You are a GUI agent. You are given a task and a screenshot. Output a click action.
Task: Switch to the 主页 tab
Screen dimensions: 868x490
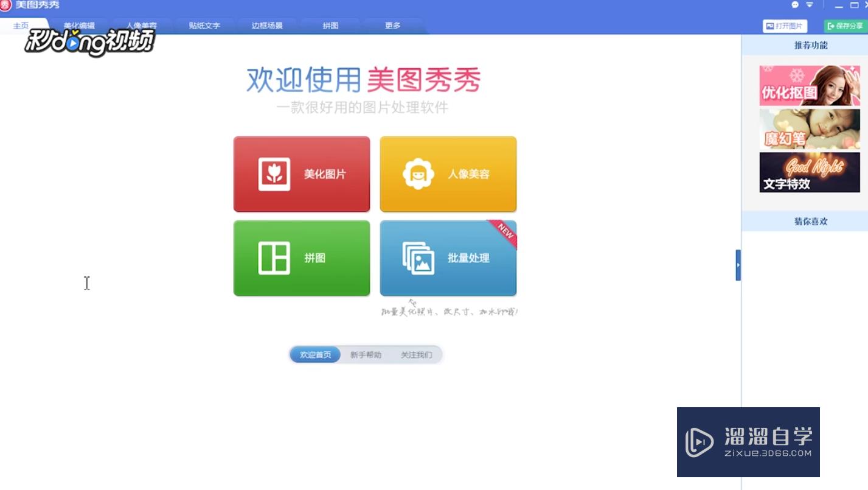click(21, 26)
